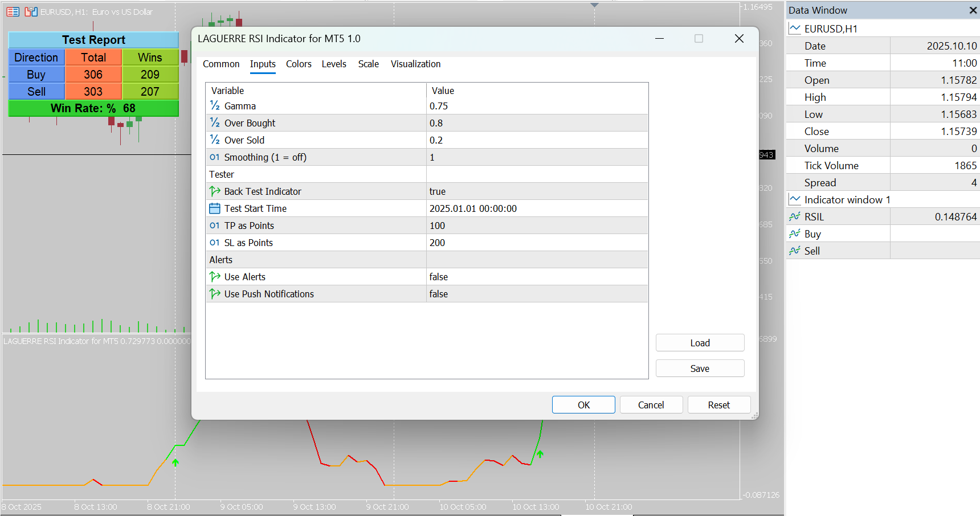Click the green buy arrow near 8 Oct 21:00

coord(175,462)
